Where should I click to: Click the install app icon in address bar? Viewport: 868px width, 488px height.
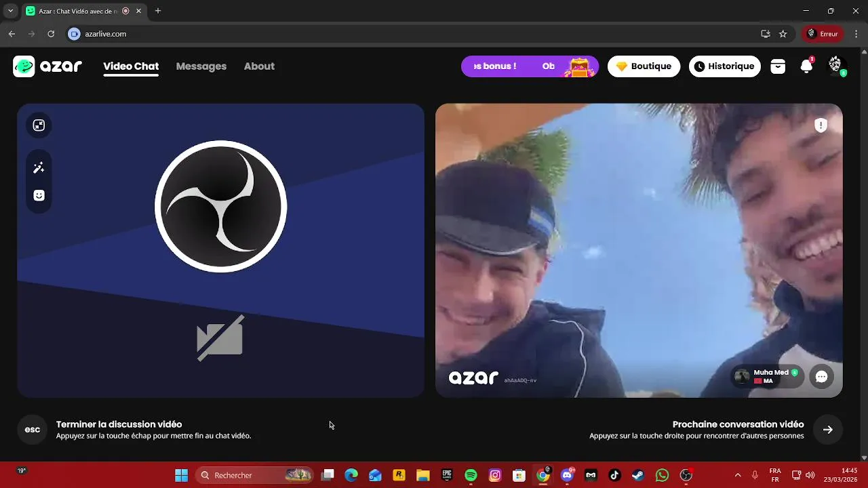click(x=766, y=34)
